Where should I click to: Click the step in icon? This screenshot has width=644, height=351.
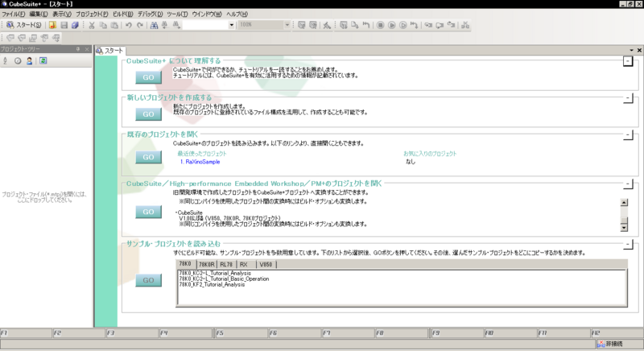pos(428,25)
